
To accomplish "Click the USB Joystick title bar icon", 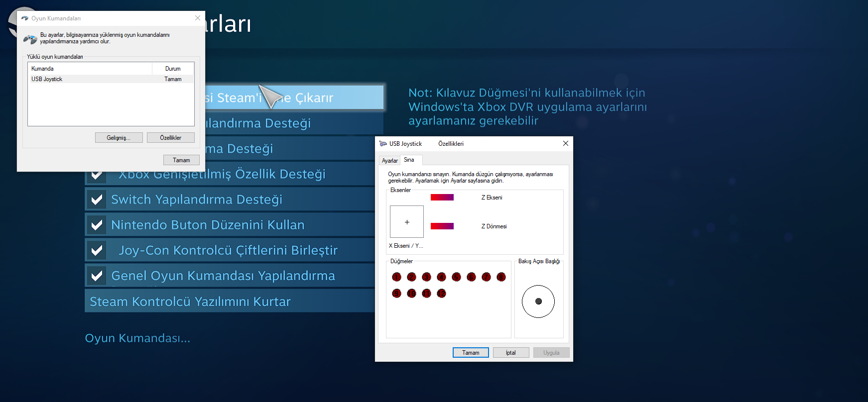I will 383,144.
